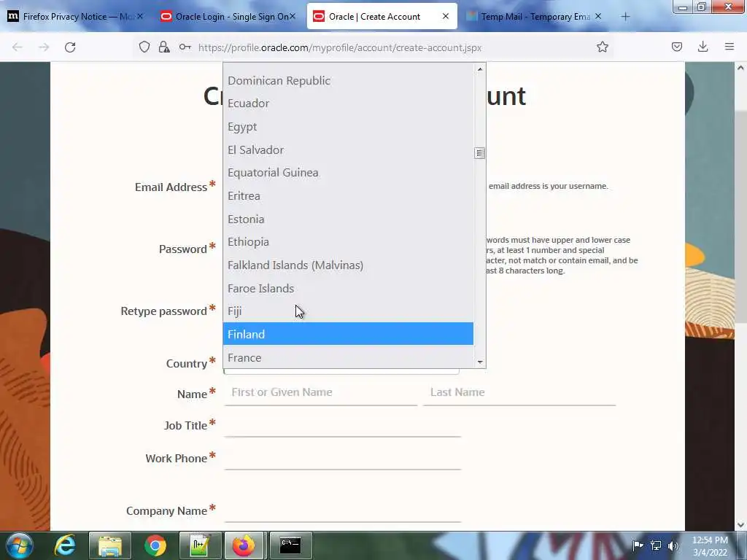Pick Estonia in the country list
Screen dimensions: 747x560
(x=348, y=219)
